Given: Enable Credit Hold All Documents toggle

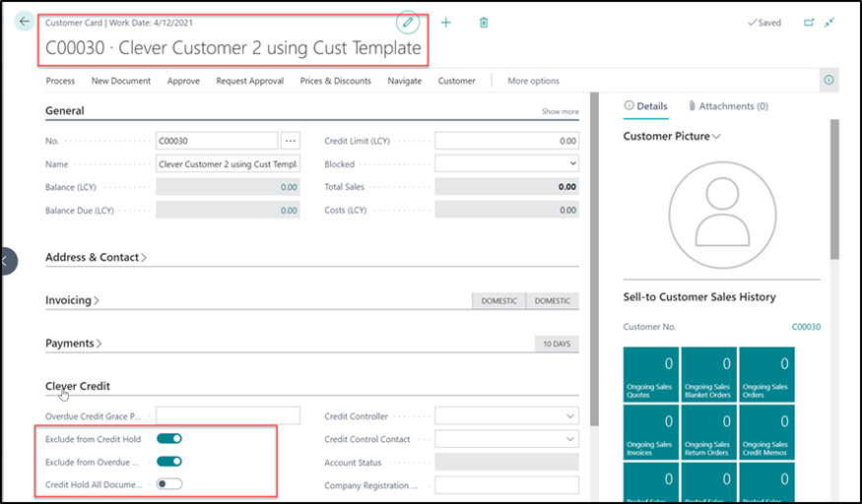Looking at the screenshot, I should (x=169, y=484).
